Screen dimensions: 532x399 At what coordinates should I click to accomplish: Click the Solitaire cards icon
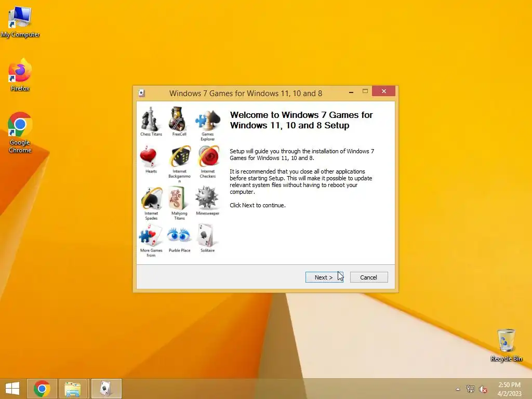(x=207, y=235)
